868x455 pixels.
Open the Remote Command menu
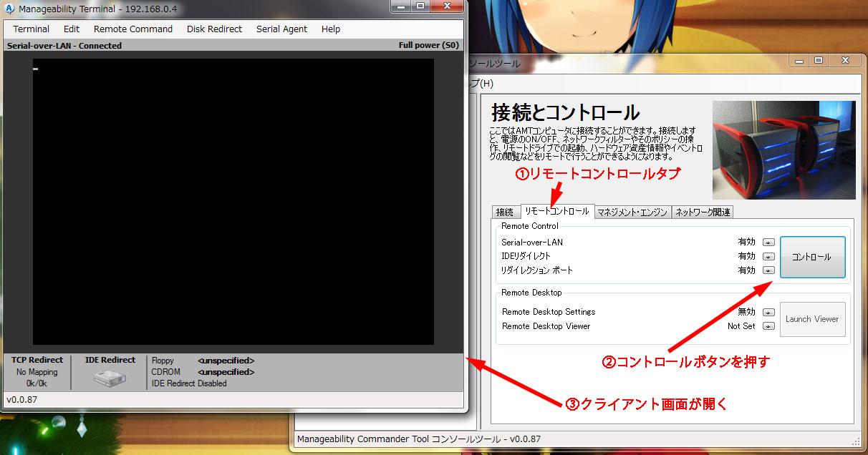(133, 29)
